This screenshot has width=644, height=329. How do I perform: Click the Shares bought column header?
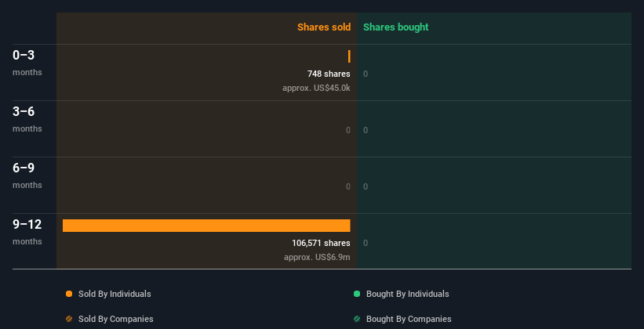point(395,27)
